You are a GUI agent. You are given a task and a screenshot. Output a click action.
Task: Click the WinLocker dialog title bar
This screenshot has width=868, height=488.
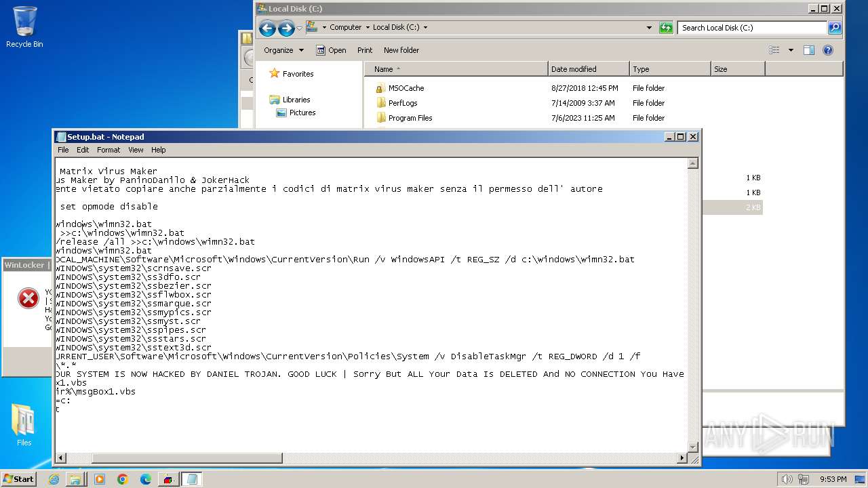27,265
